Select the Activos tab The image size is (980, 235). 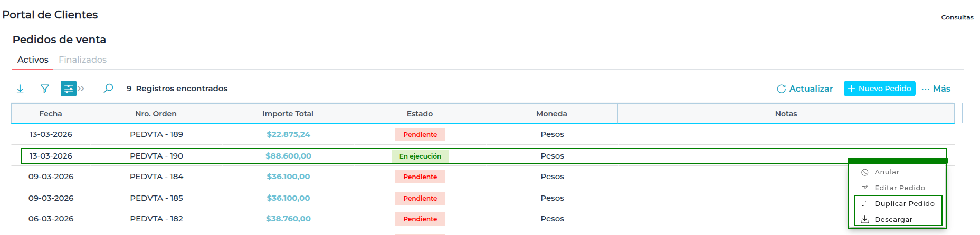33,60
